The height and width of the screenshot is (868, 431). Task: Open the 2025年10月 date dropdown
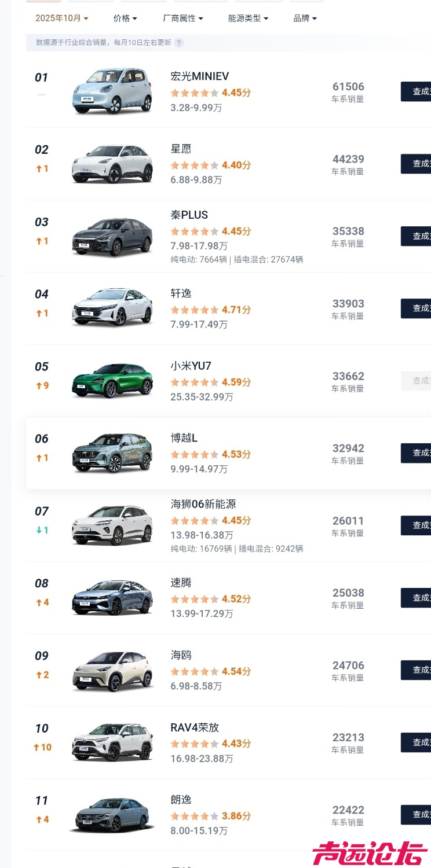tap(61, 19)
